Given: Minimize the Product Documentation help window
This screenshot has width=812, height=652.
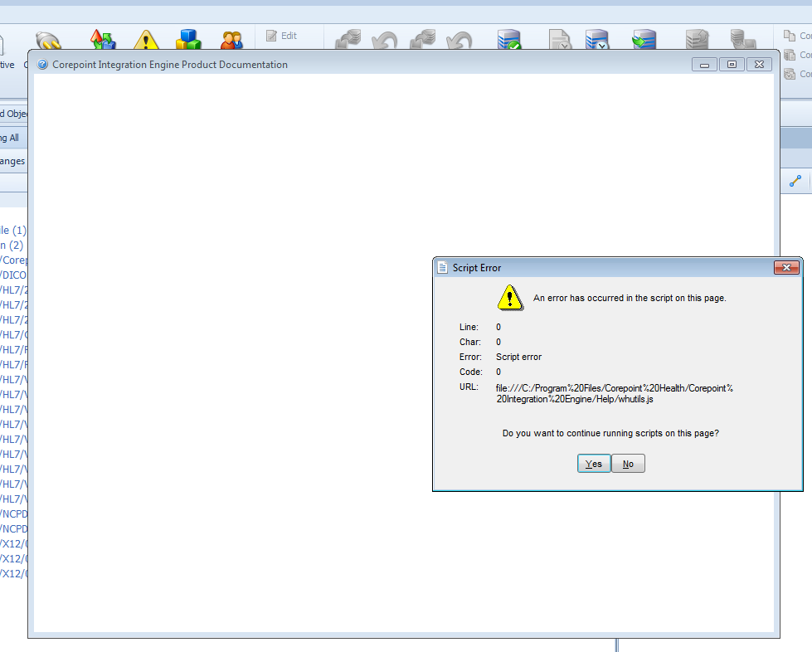Looking at the screenshot, I should pyautogui.click(x=704, y=65).
